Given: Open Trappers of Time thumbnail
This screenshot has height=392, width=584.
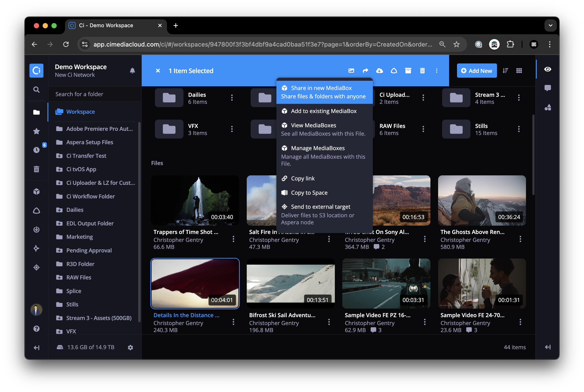Looking at the screenshot, I should pyautogui.click(x=195, y=200).
